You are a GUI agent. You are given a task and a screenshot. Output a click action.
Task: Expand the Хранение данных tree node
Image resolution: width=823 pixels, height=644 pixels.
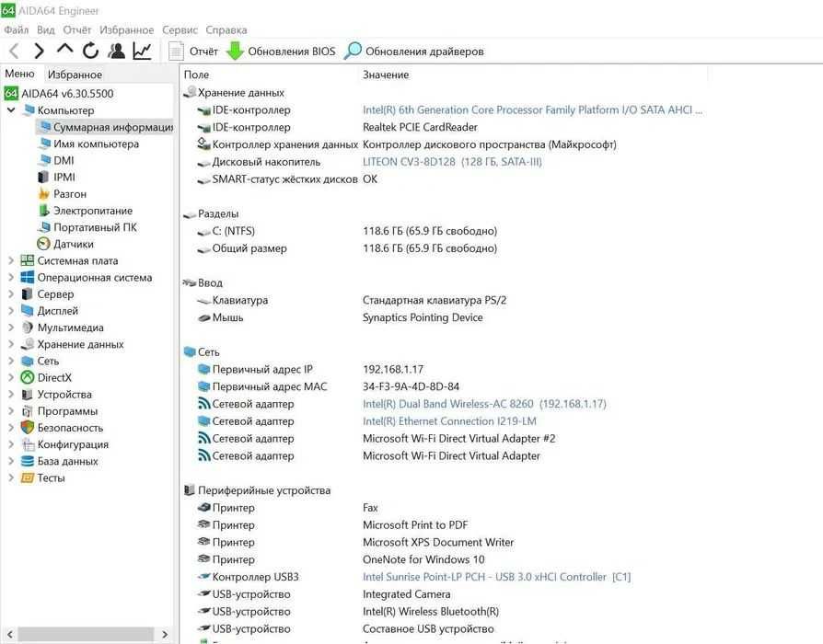pos(11,344)
